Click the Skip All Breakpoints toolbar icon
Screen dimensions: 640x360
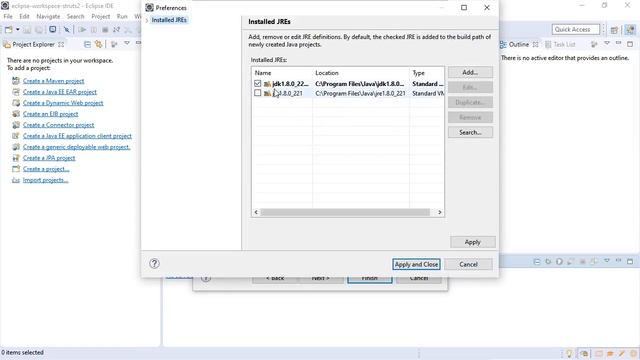(x=67, y=30)
